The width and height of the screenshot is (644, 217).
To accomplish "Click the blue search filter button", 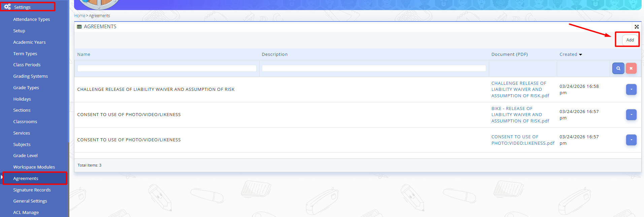I will pos(618,68).
